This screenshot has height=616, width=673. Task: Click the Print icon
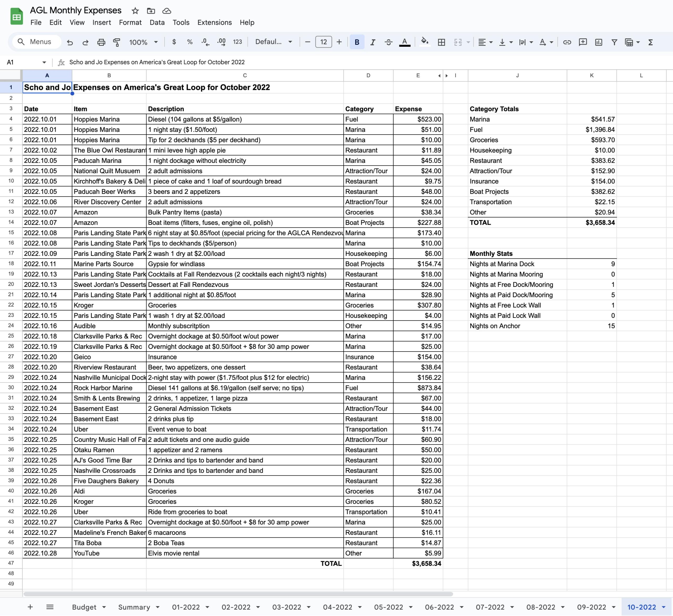click(x=101, y=42)
